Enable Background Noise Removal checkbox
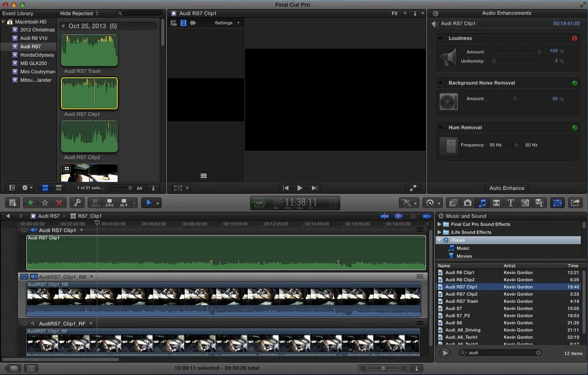The width and height of the screenshot is (588, 375). [441, 83]
